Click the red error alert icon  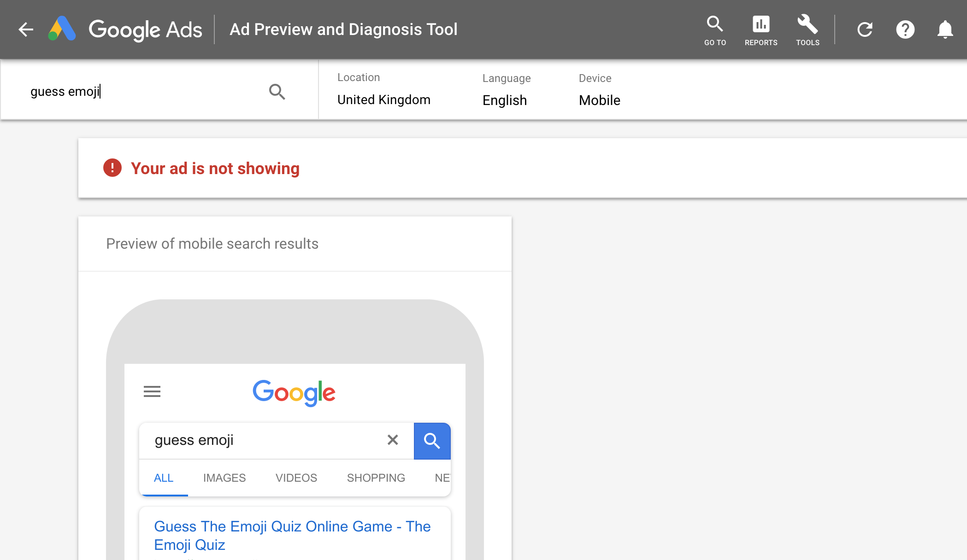coord(112,168)
